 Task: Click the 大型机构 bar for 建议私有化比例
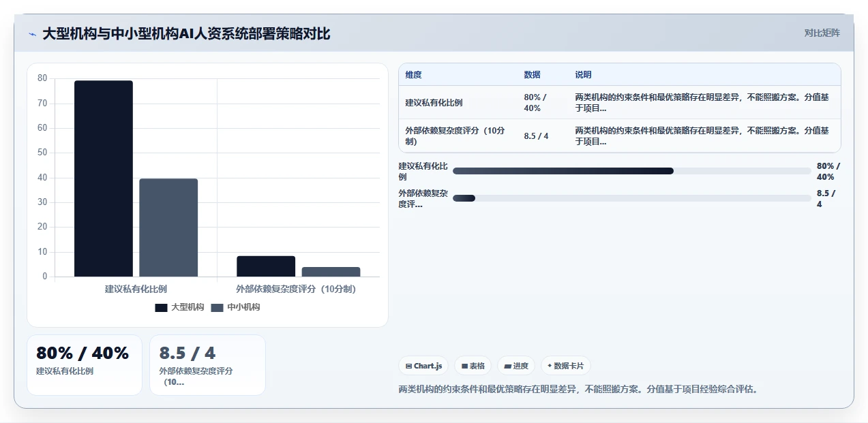104,178
